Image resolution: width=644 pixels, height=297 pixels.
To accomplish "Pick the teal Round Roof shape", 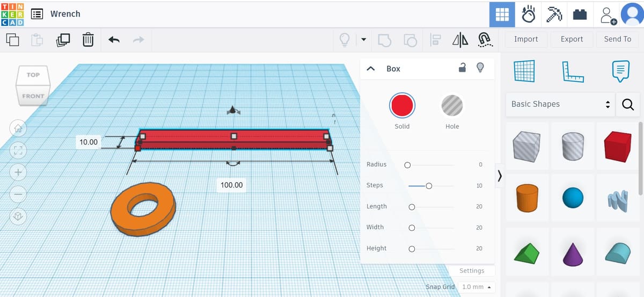I will (618, 253).
